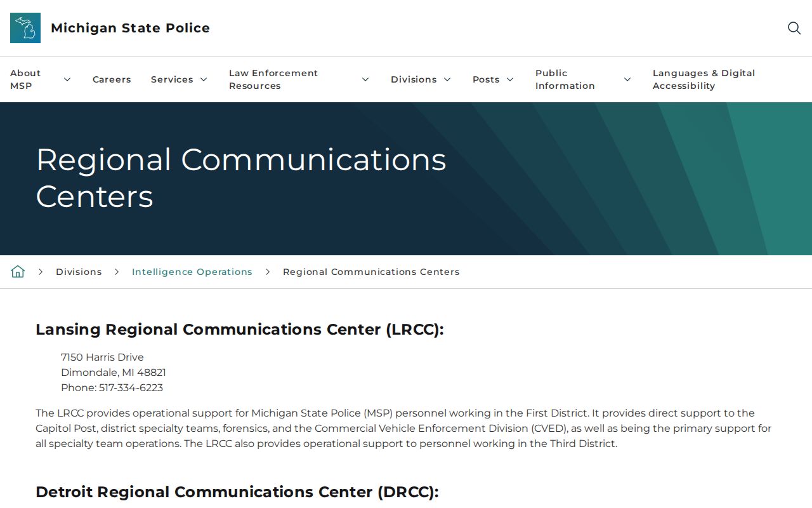Expand the Divisions nav chevron
The image size is (812, 508).
pos(447,79)
